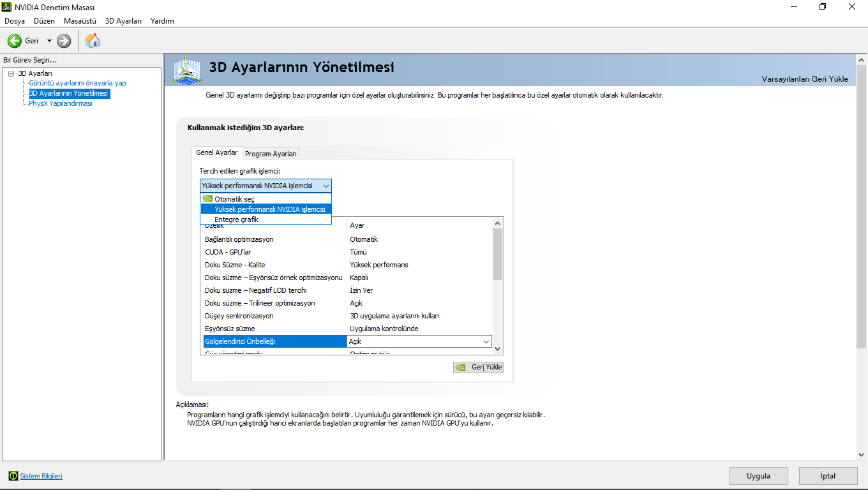Open the Düzen menu
Screen dimensions: 868x490
point(45,21)
